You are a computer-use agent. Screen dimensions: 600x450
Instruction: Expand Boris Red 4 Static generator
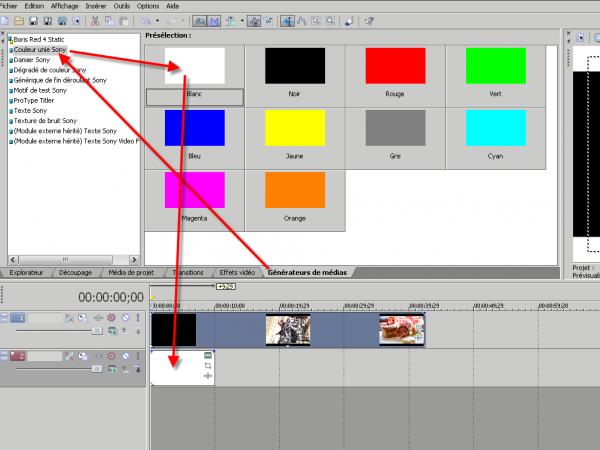coord(9,39)
